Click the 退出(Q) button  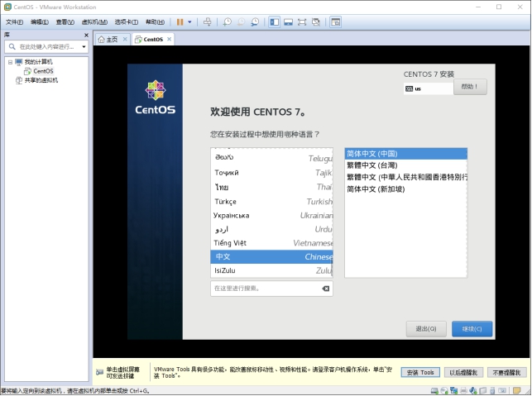(x=426, y=328)
